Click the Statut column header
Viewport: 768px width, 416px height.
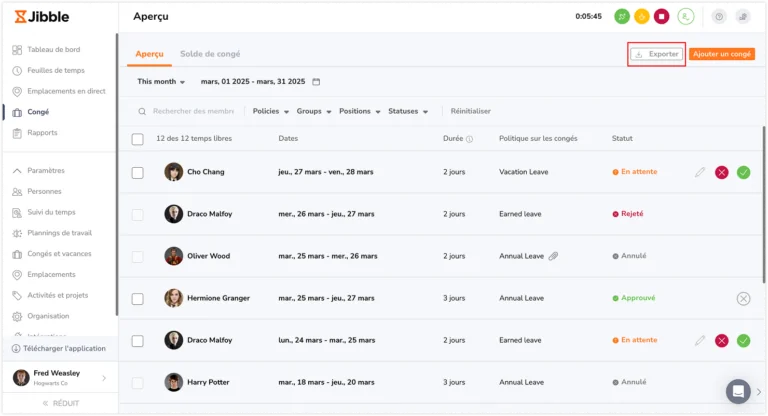pos(622,139)
